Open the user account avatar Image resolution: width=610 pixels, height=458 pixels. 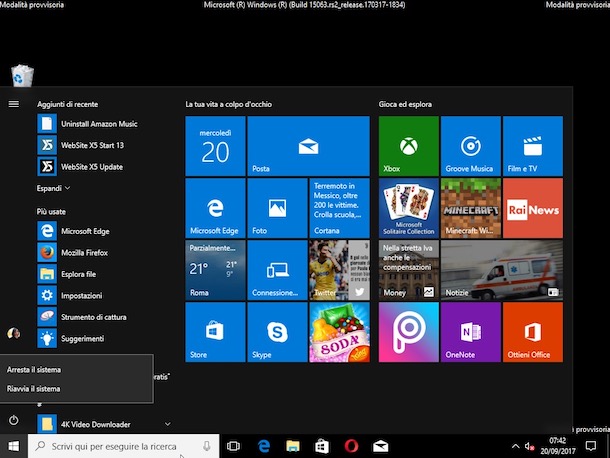[14, 333]
